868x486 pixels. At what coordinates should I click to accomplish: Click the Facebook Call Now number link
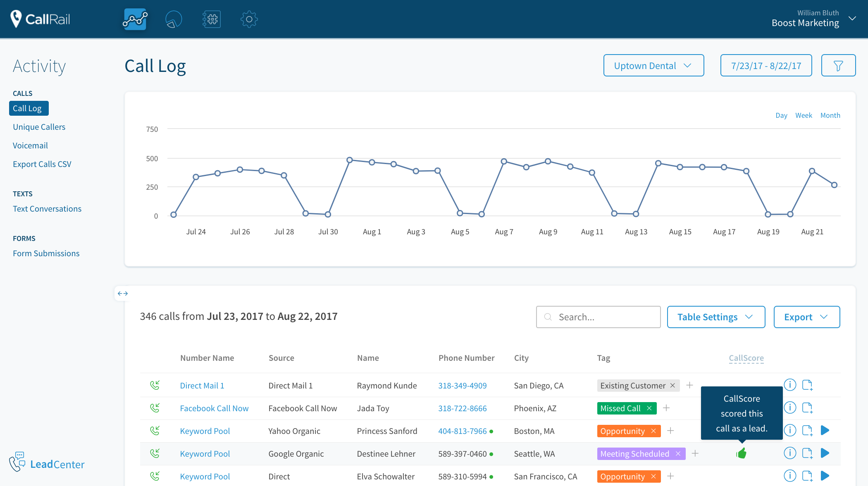point(214,408)
